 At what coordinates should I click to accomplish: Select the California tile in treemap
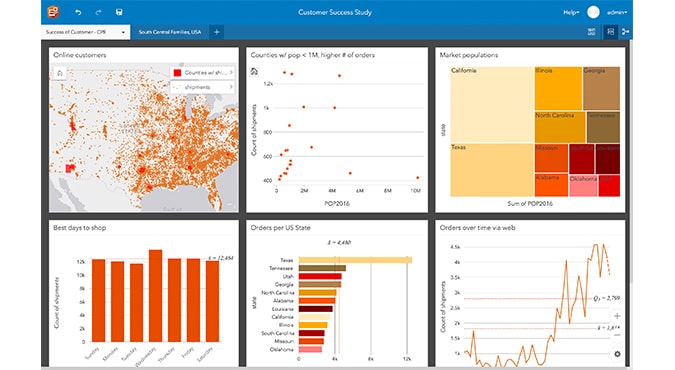(x=492, y=105)
